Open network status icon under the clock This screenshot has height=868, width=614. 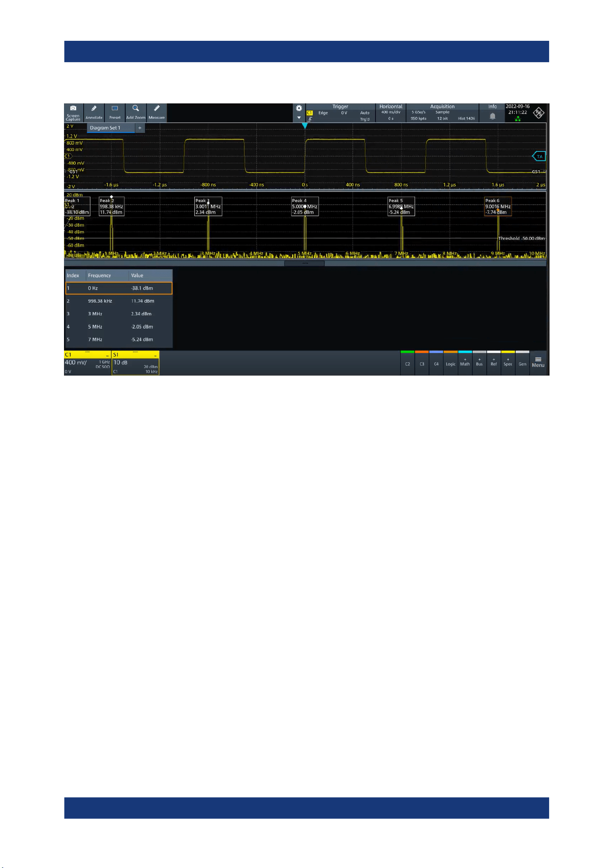[518, 119]
